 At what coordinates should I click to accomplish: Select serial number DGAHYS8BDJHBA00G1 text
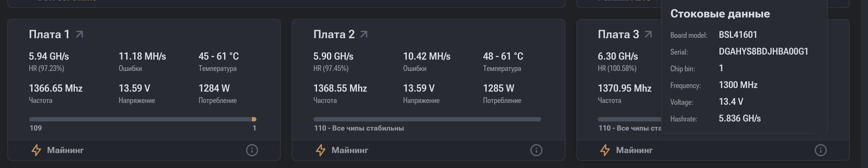(x=763, y=51)
